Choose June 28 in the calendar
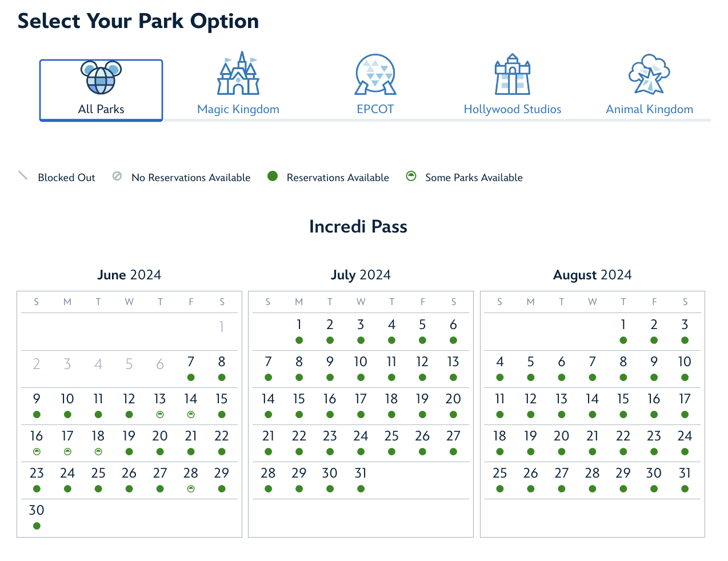Image resolution: width=728 pixels, height=561 pixels. click(191, 480)
